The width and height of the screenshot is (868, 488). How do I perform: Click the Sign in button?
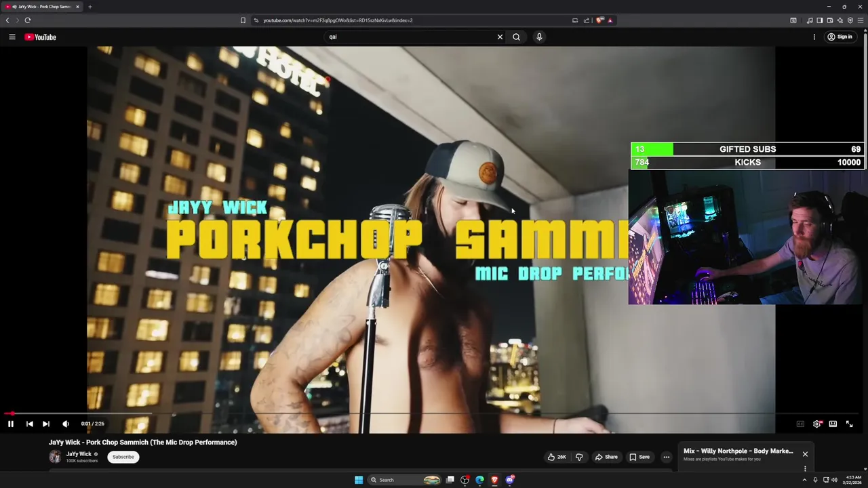(840, 37)
